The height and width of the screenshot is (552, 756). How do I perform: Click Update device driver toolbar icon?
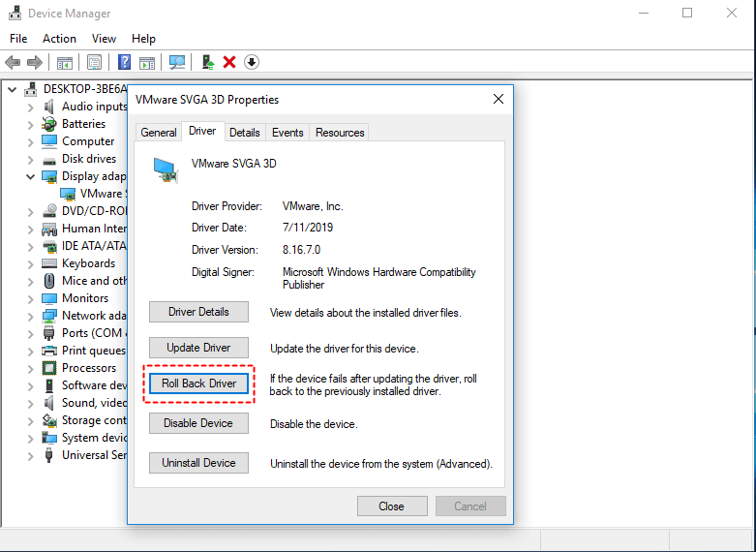[208, 62]
